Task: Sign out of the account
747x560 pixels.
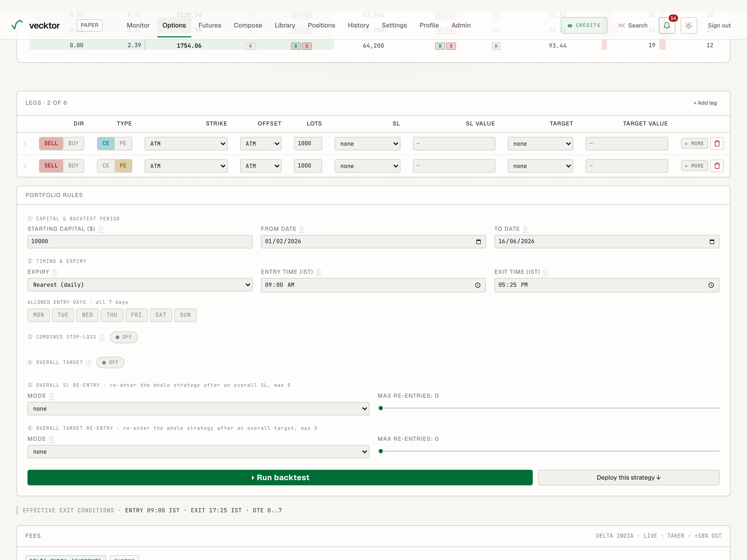Action: 719,25
